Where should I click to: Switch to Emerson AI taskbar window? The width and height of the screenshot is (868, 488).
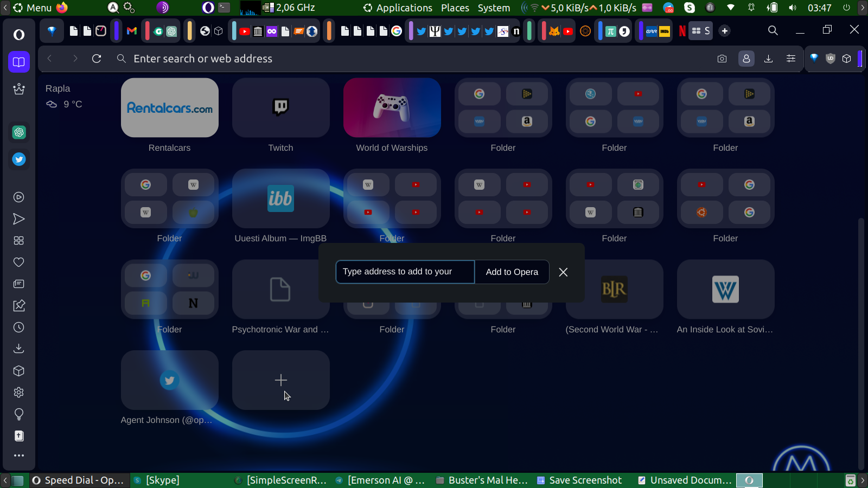(x=380, y=480)
